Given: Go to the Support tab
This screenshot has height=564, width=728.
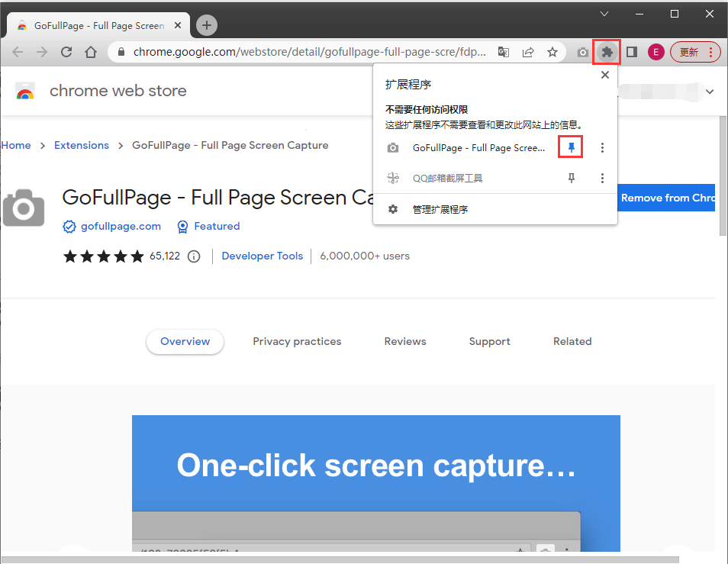Looking at the screenshot, I should [489, 342].
